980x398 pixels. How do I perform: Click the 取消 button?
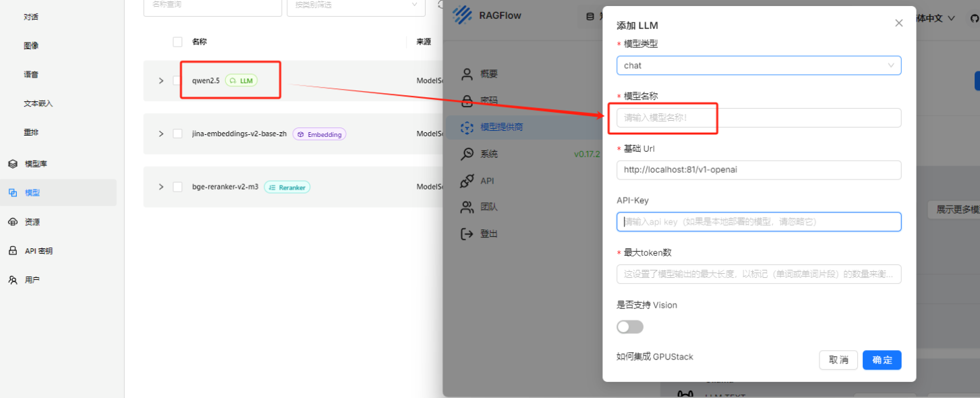pyautogui.click(x=838, y=360)
